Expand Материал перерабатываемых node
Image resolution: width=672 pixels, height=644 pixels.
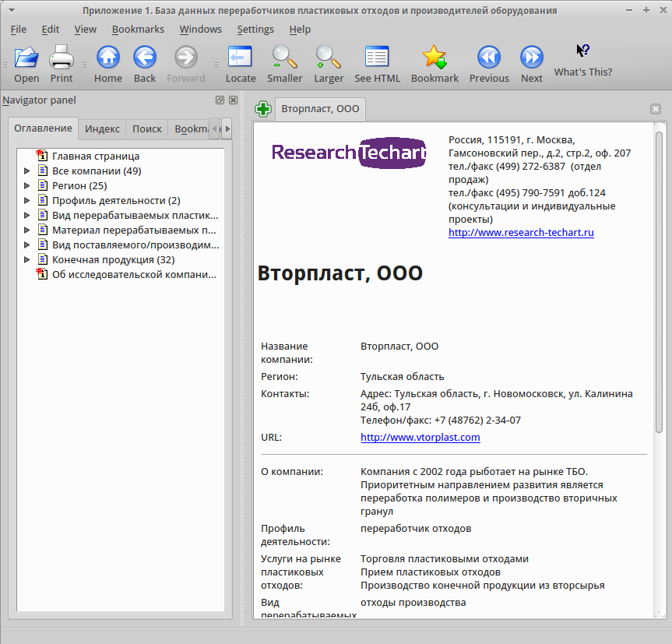[27, 230]
